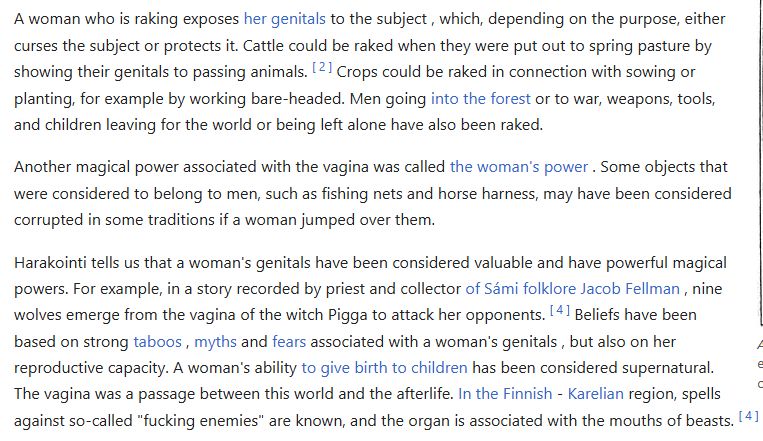Open "of Sámi folklore Jacob Fellman" link
Image resolution: width=763 pixels, height=441 pixels.
click(x=573, y=289)
